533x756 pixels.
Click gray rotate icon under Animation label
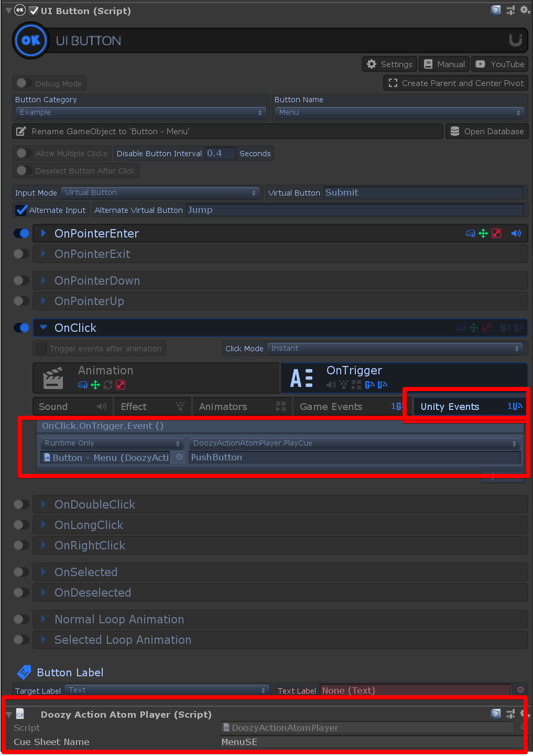tap(108, 385)
